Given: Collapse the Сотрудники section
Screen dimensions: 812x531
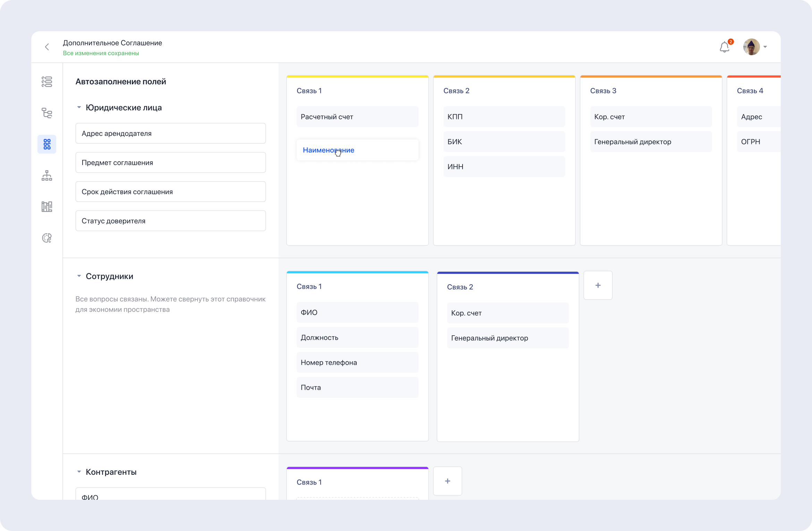Looking at the screenshot, I should coord(79,276).
